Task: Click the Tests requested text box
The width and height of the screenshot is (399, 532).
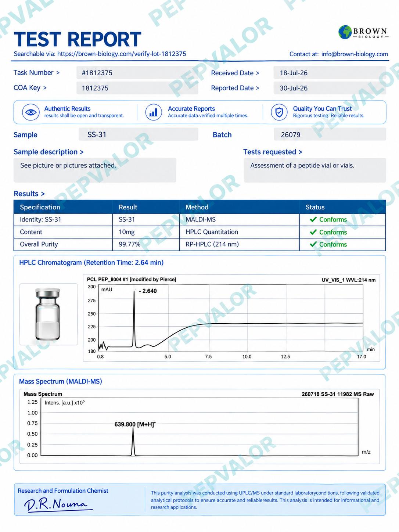Action: tap(315, 170)
